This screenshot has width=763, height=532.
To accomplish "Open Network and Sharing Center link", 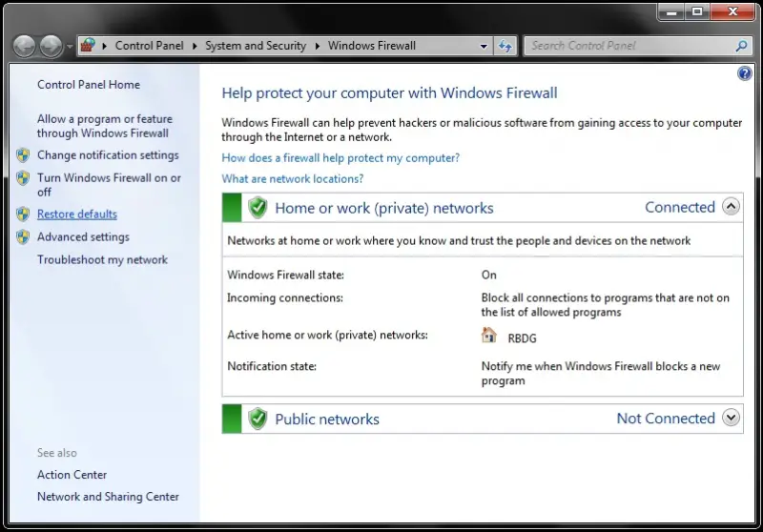I will pos(108,497).
